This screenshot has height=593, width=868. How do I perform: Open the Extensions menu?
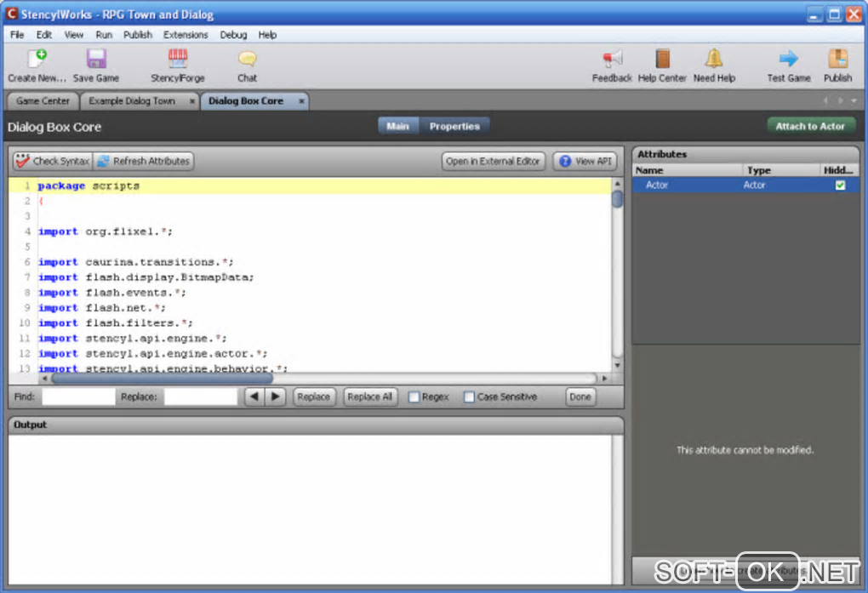pos(186,35)
